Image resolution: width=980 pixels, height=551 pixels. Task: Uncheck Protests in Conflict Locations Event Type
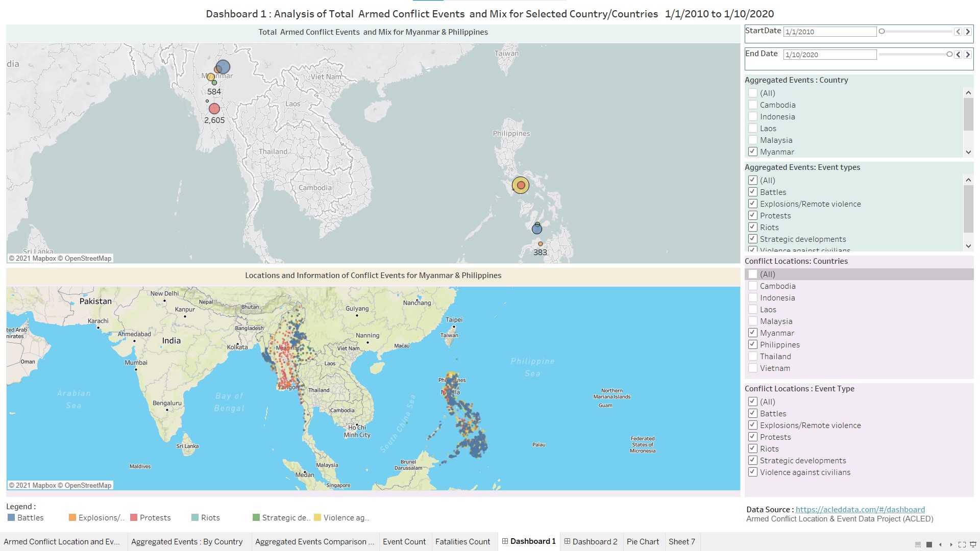tap(753, 437)
